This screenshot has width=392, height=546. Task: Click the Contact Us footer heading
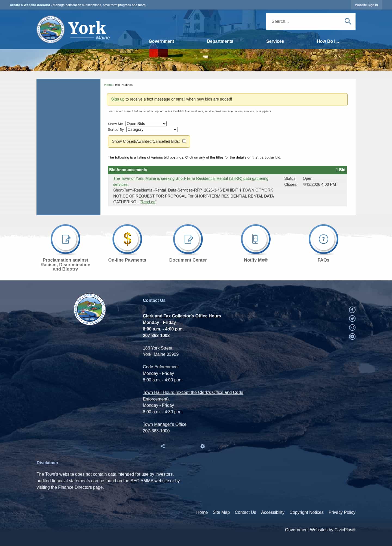(154, 300)
